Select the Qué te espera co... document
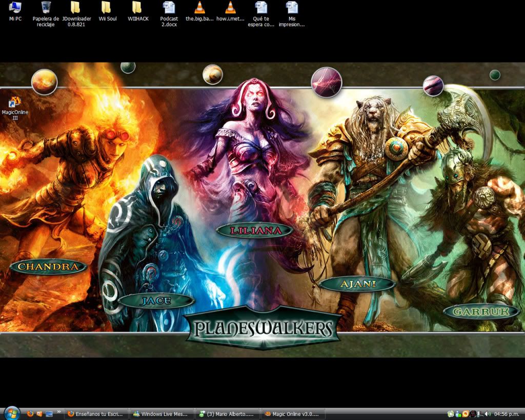The width and height of the screenshot is (525, 420). [261, 14]
